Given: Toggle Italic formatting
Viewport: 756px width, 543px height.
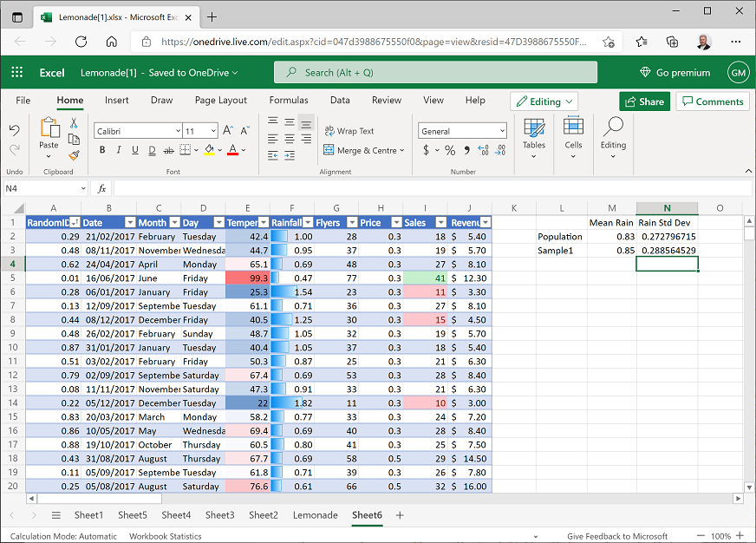Looking at the screenshot, I should coord(119,150).
